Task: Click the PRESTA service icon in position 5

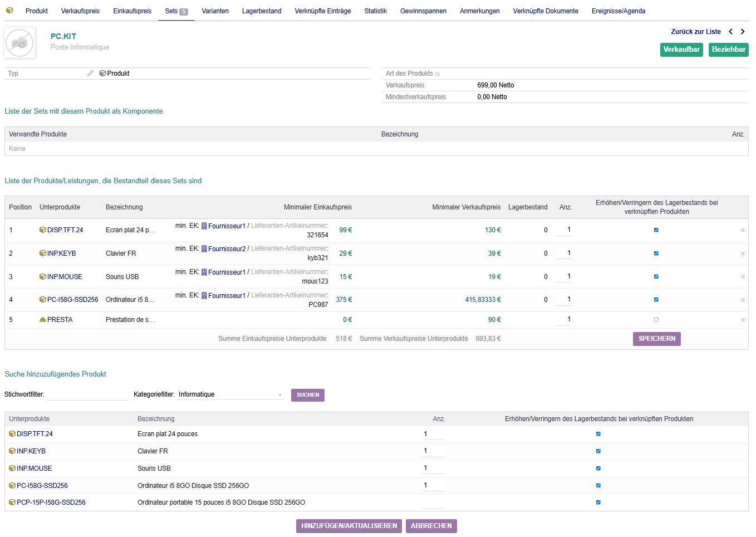Action: (x=43, y=320)
